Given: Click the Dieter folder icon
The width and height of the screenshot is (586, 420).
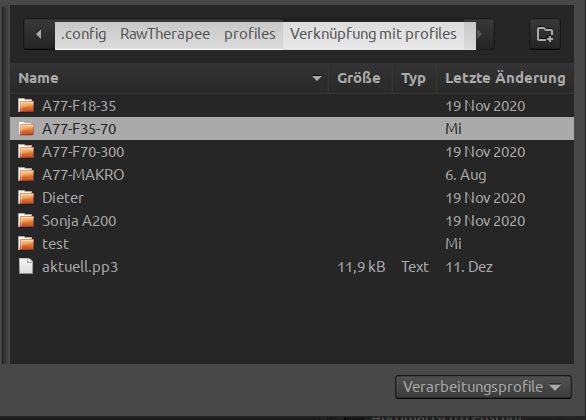Looking at the screenshot, I should click(x=26, y=198).
